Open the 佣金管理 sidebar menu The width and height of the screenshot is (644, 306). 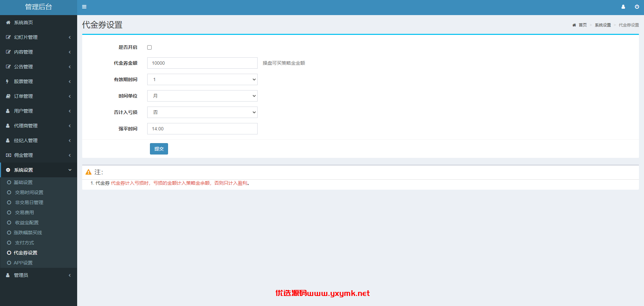pos(39,155)
